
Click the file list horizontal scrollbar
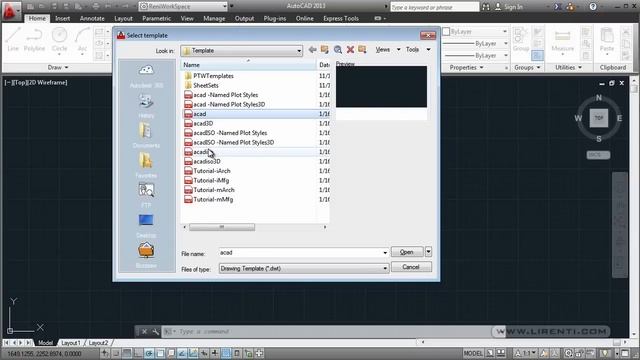pyautogui.click(x=222, y=227)
